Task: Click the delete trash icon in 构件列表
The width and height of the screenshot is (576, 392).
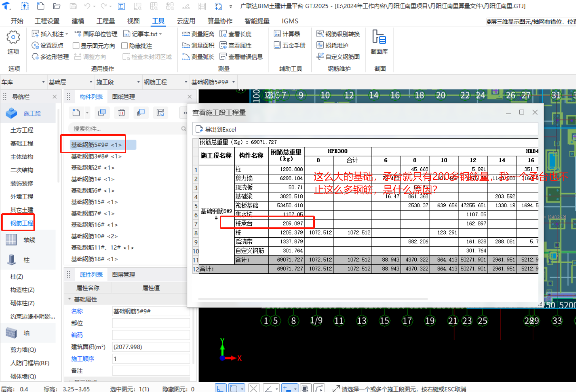Action: [x=122, y=113]
